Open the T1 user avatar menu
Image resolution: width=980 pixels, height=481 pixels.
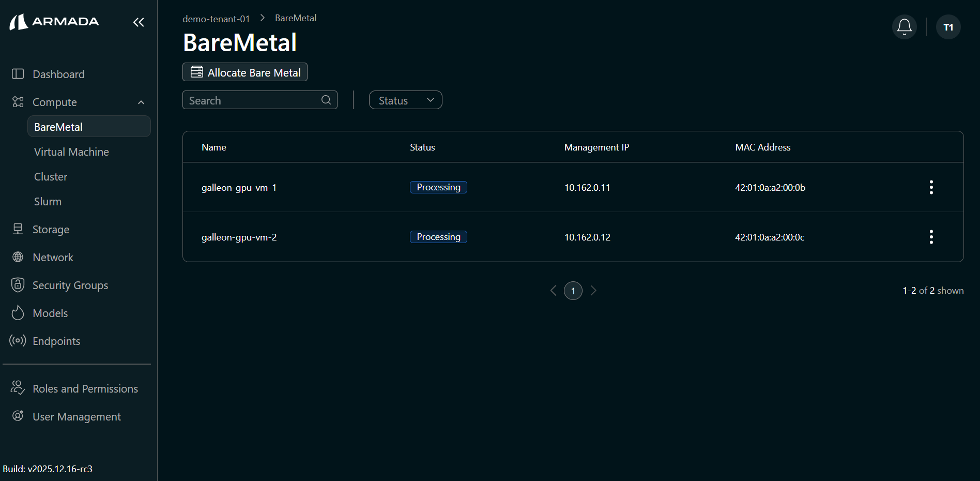coord(948,27)
